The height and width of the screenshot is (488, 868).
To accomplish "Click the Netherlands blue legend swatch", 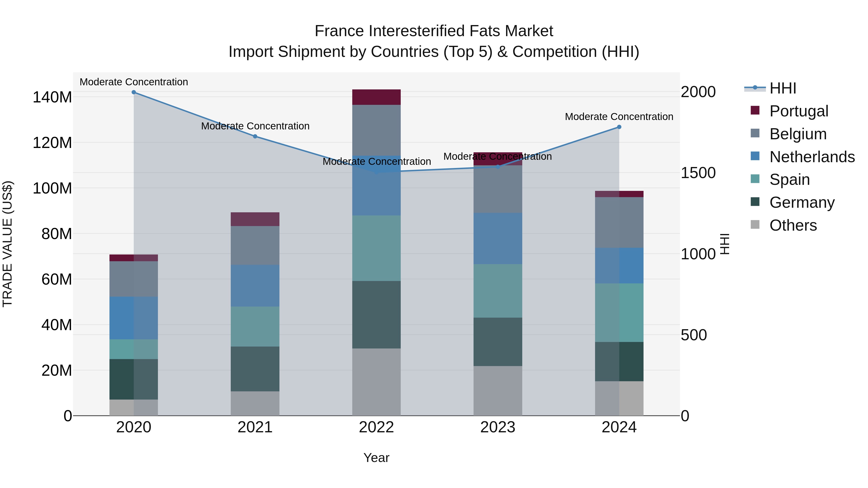I will [755, 156].
